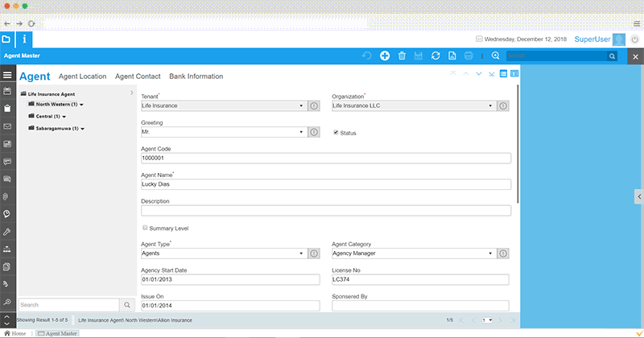Click into the Description input field

326,211
